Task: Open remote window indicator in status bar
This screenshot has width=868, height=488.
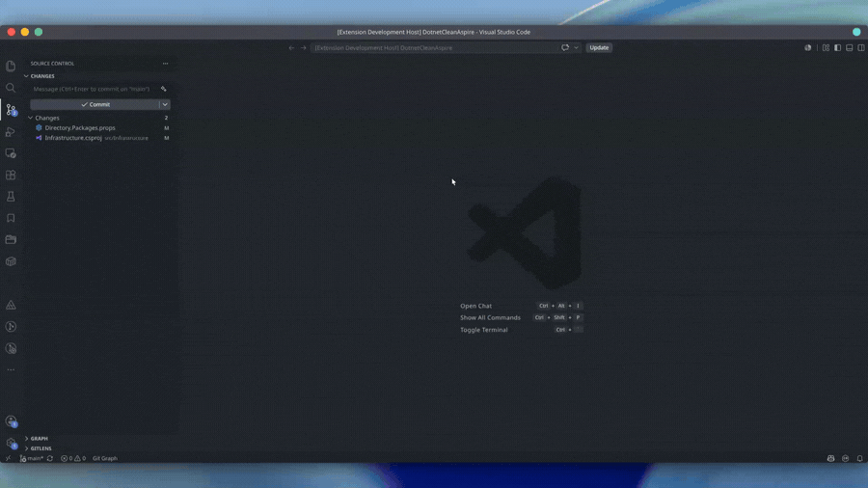Action: (x=8, y=458)
